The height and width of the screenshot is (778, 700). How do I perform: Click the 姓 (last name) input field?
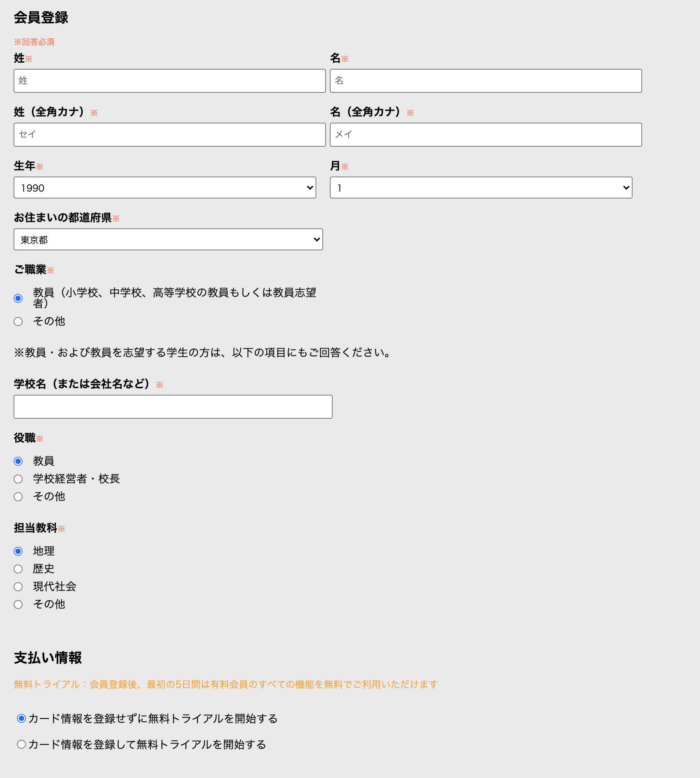tap(170, 81)
